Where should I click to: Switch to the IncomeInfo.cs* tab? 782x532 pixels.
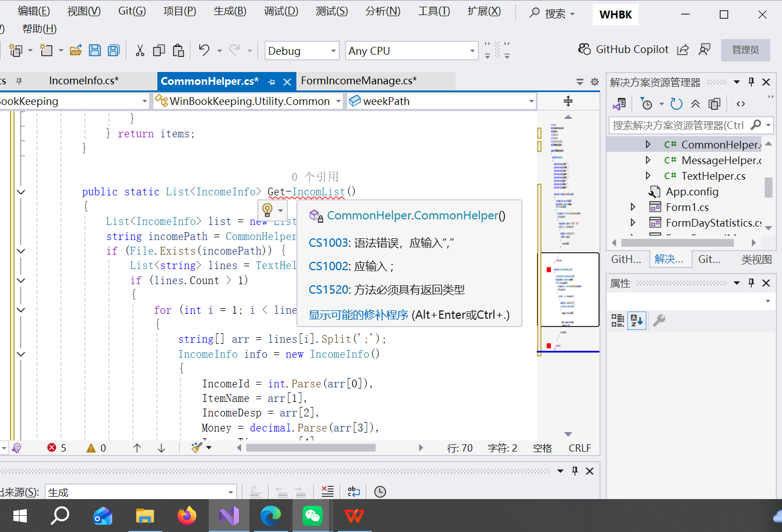coord(84,81)
